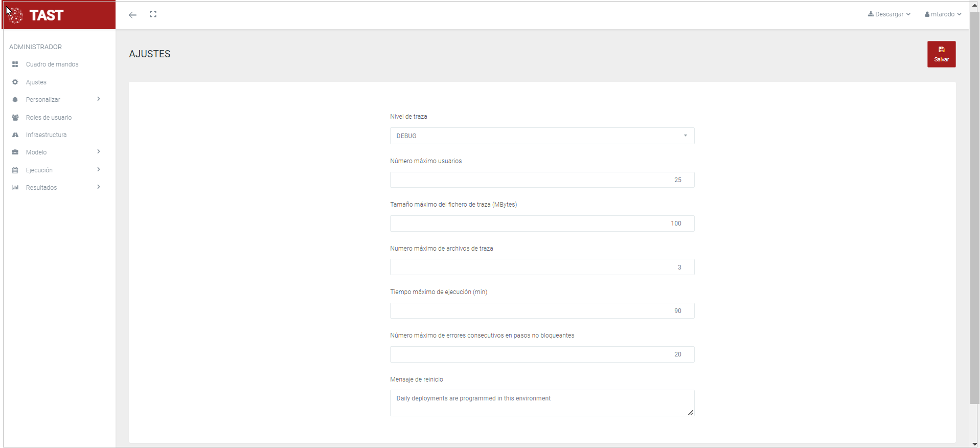Viewport: 980px width, 448px height.
Task: Click the Cuadro de mandos grid icon
Action: click(x=15, y=64)
